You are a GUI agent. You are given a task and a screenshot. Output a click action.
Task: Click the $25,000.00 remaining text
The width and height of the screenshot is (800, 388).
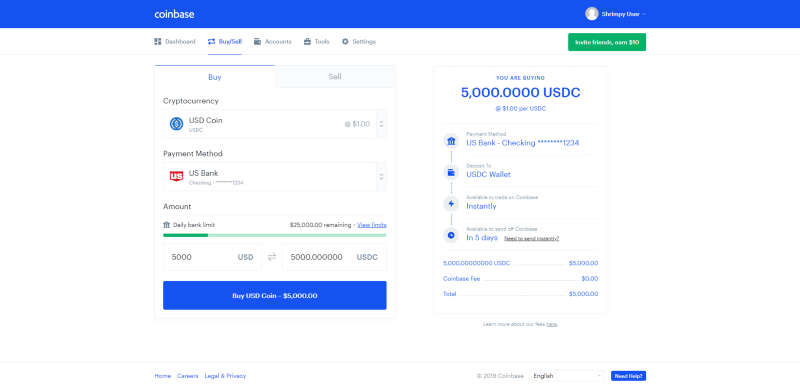[320, 225]
